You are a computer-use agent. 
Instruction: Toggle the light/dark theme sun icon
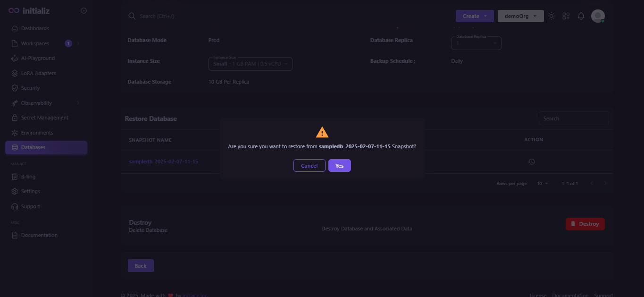(552, 16)
